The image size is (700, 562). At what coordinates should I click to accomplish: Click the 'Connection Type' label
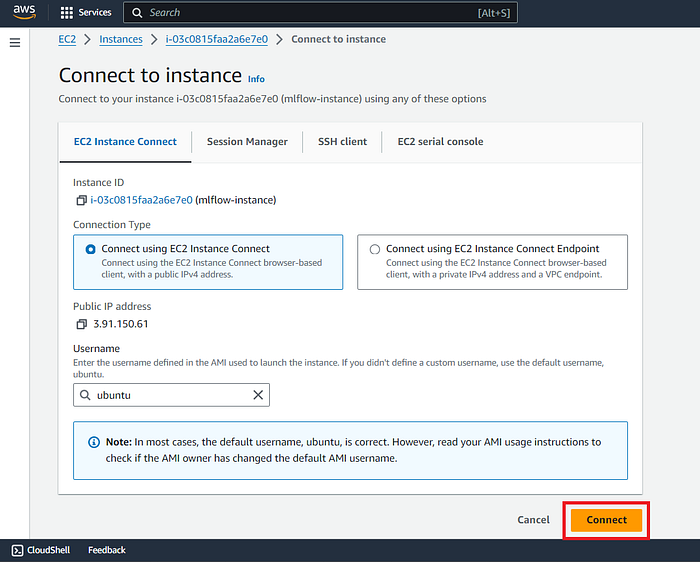click(x=112, y=225)
